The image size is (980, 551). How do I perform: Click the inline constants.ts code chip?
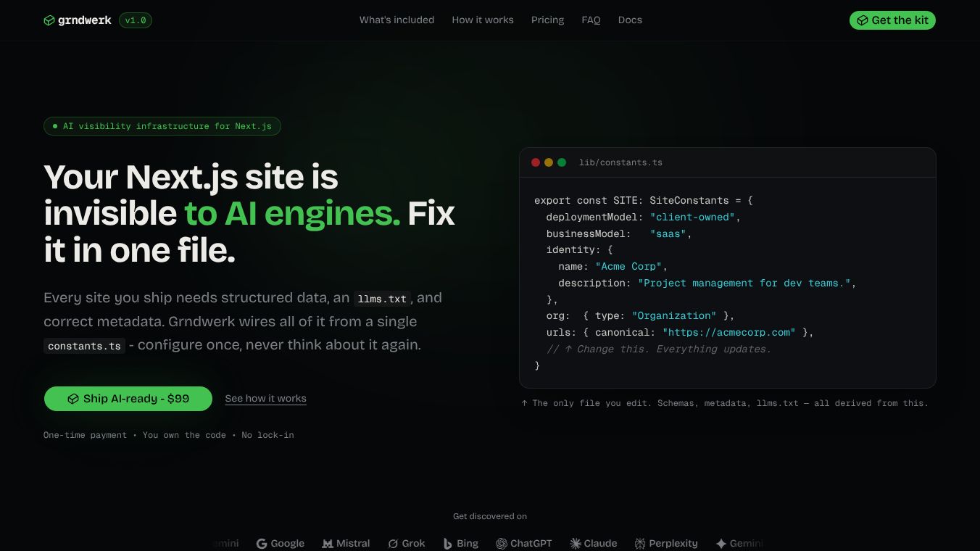(84, 346)
